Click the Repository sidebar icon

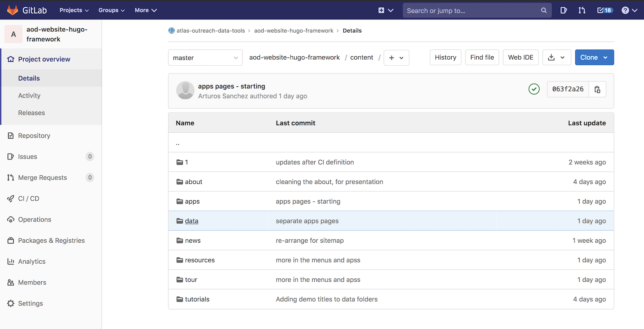point(11,136)
